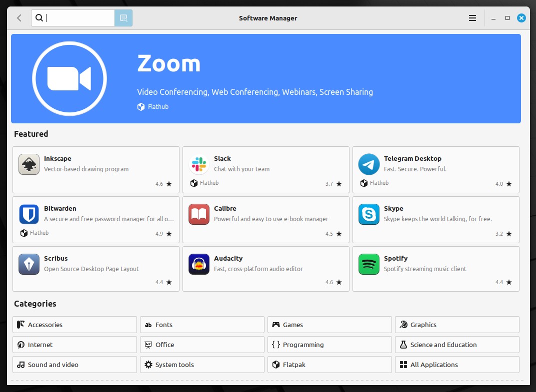This screenshot has width=536, height=392.
Task: Click the Flathub label in Zoom banner
Action: click(158, 107)
